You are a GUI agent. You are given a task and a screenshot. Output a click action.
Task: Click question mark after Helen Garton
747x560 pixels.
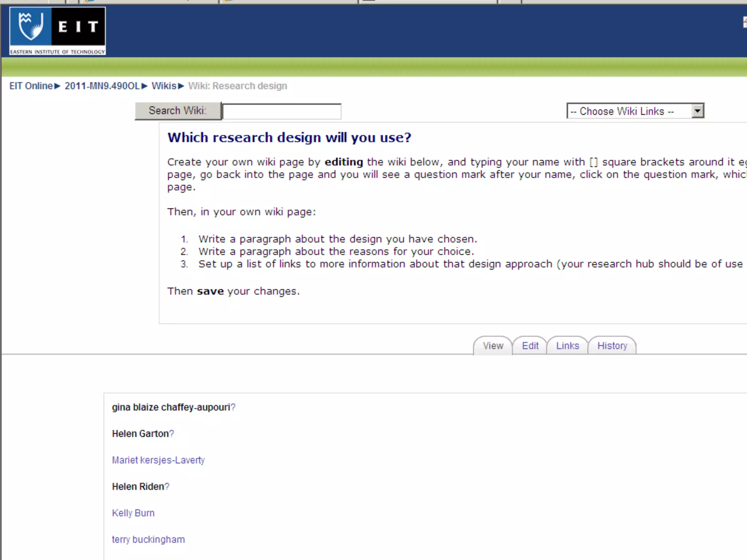172,434
